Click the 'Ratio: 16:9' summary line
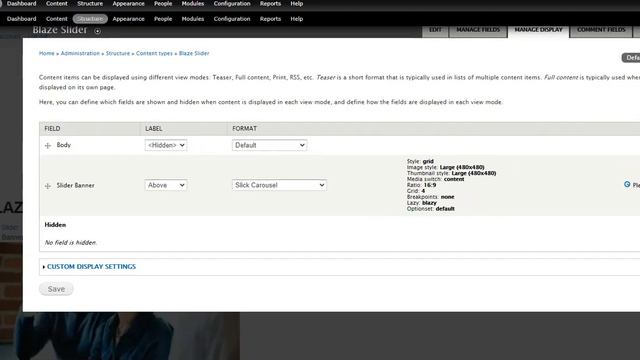The image size is (640, 360). [x=421, y=185]
